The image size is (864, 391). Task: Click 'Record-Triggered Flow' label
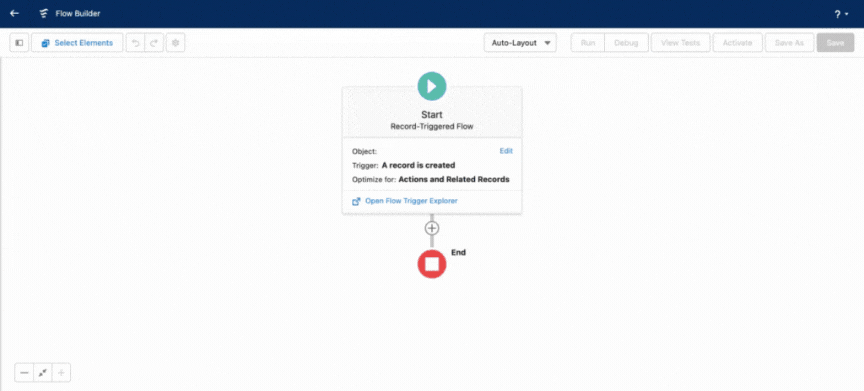point(432,127)
